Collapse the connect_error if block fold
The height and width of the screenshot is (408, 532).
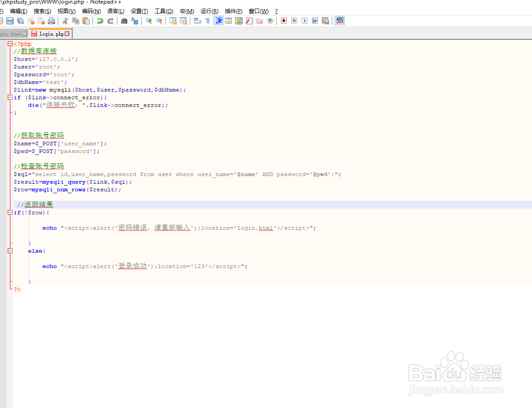point(10,97)
